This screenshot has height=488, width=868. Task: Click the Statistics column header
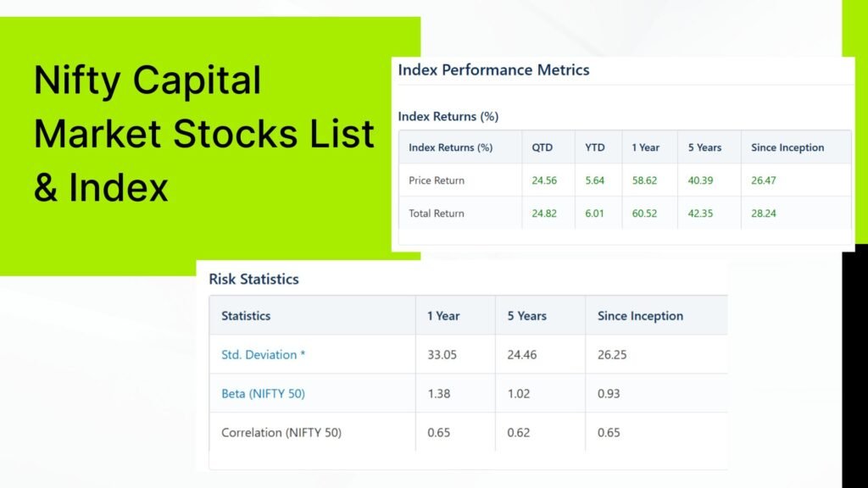[246, 316]
